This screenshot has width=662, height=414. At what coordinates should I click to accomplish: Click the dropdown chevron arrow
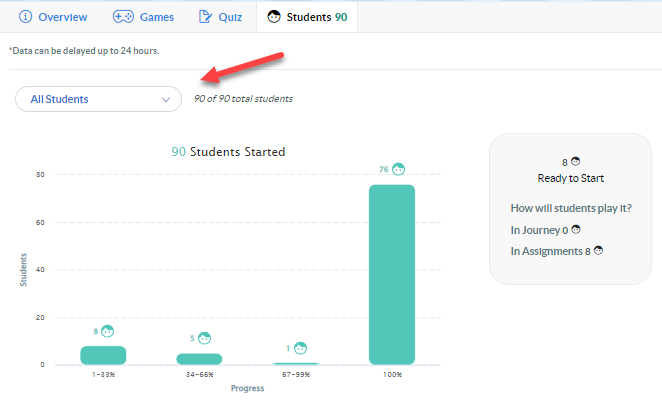166,99
